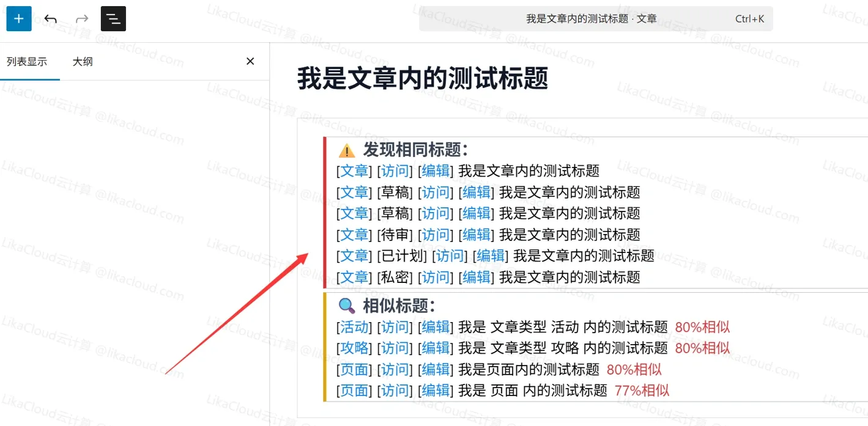Click the 文章 label link in the first row

[354, 171]
